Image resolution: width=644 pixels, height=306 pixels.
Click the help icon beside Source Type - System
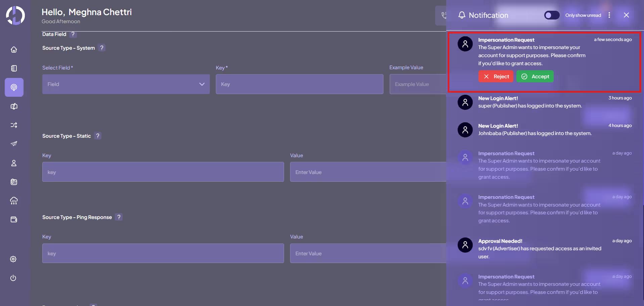[x=102, y=48]
